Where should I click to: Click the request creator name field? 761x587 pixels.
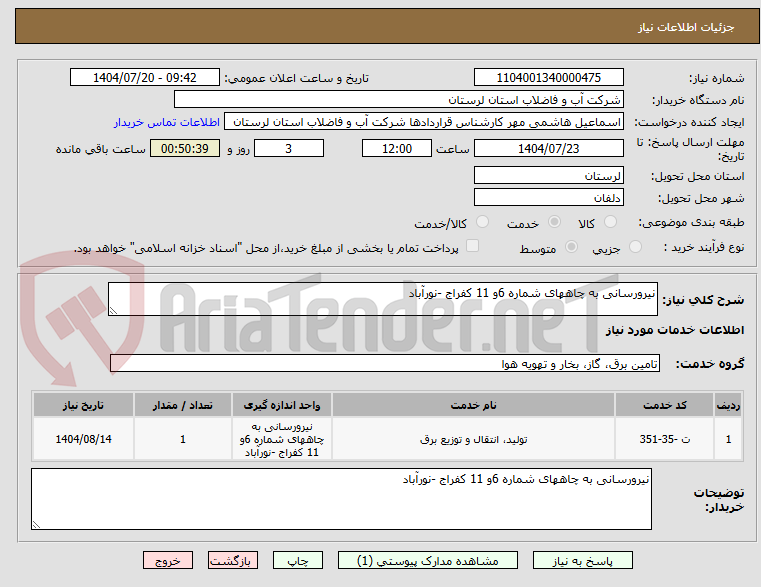point(424,122)
